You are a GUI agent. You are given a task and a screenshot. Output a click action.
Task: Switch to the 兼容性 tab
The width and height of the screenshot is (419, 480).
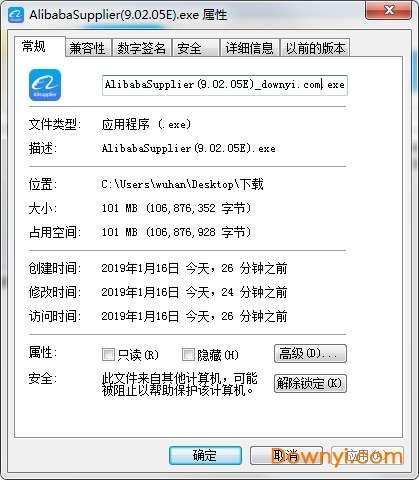tap(87, 48)
